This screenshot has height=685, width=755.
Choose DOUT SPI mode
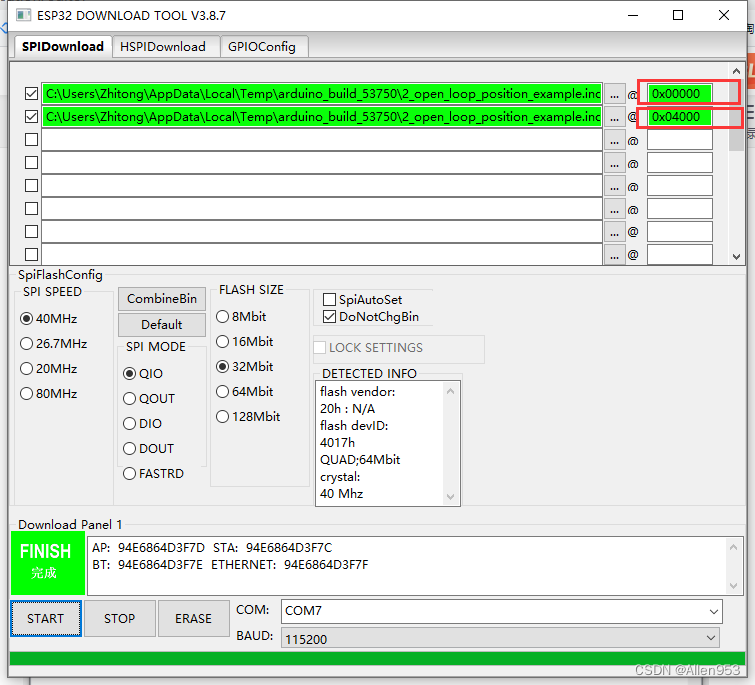point(148,449)
